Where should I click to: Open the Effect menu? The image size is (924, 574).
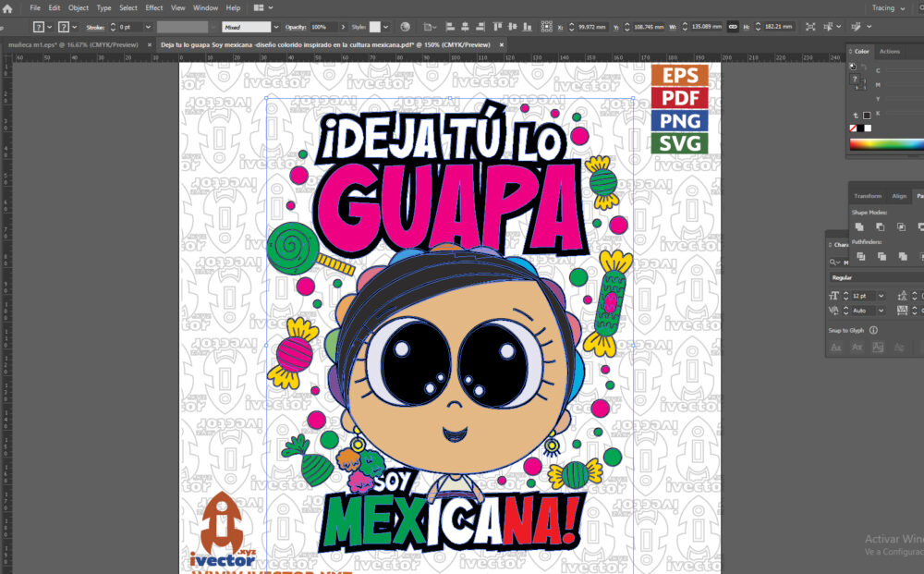pyautogui.click(x=153, y=7)
